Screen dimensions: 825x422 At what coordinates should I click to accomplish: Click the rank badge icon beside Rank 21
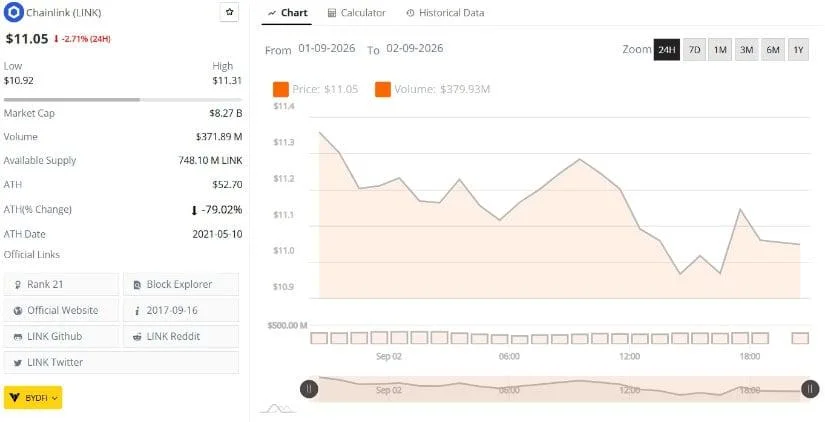tap(18, 285)
